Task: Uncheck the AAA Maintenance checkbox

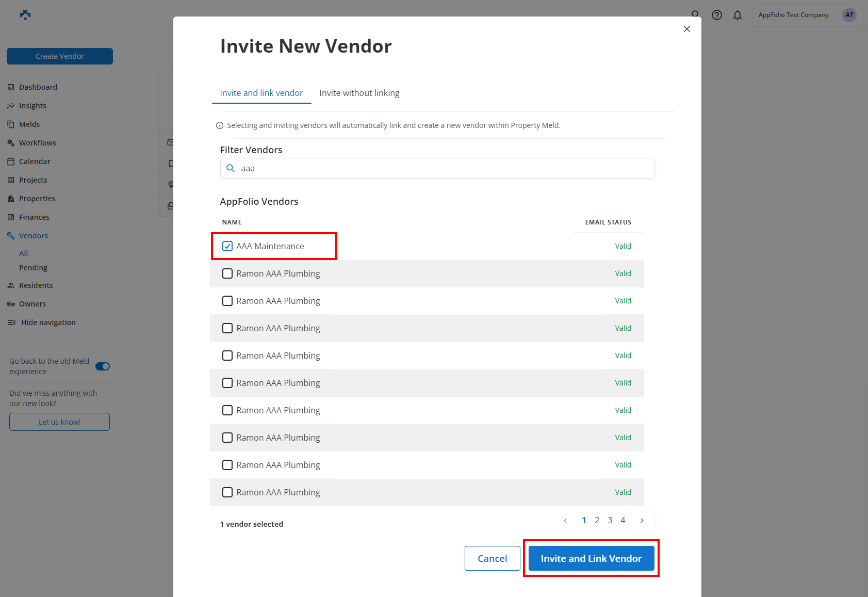Action: click(227, 246)
